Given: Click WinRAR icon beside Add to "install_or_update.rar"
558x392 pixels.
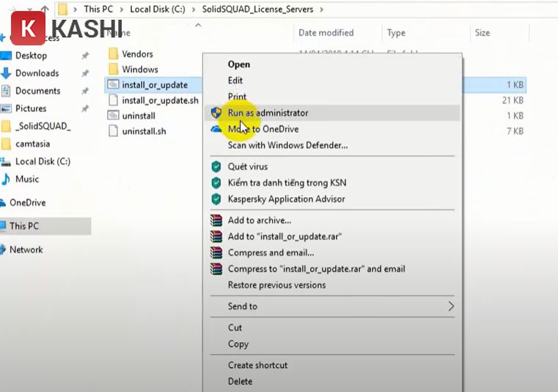Looking at the screenshot, I should click(216, 237).
